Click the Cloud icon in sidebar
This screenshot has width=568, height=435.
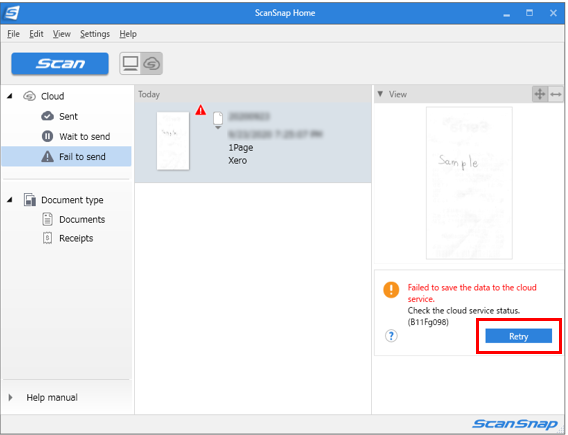click(29, 96)
